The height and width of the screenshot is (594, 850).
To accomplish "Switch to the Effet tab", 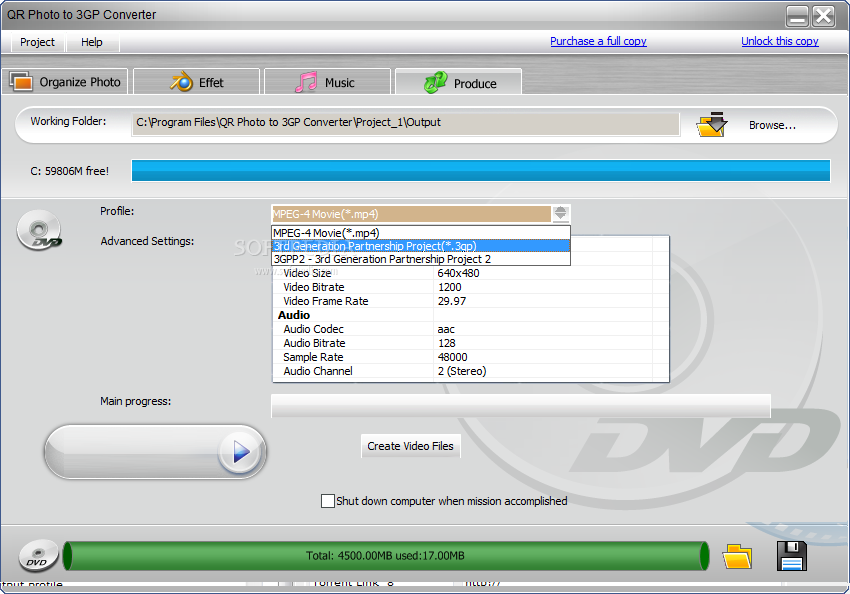I will pyautogui.click(x=197, y=82).
